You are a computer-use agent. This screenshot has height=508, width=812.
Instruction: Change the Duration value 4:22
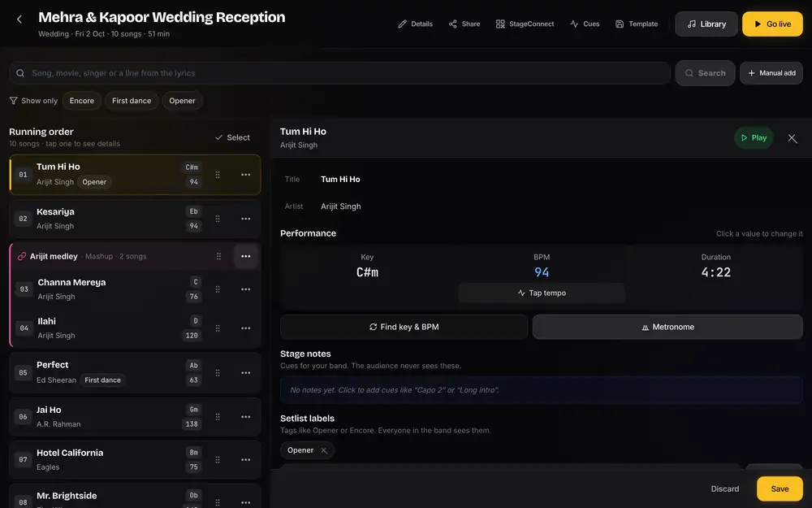[x=715, y=272]
